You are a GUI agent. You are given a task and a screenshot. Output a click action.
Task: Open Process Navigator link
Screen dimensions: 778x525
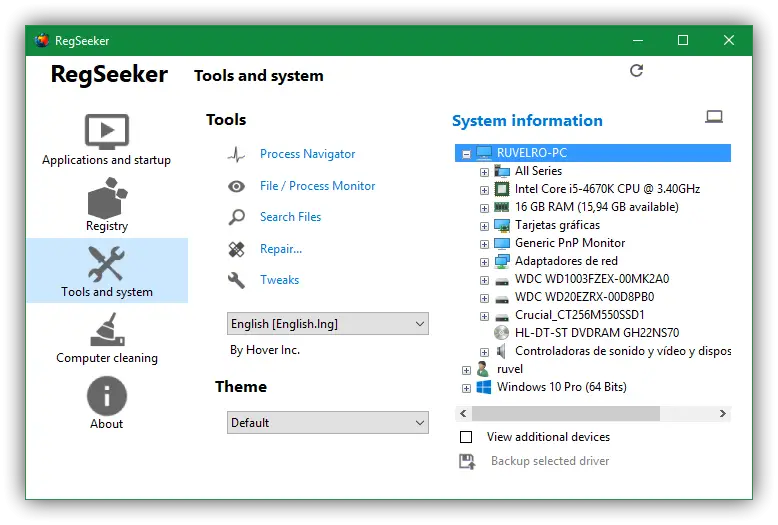point(308,154)
